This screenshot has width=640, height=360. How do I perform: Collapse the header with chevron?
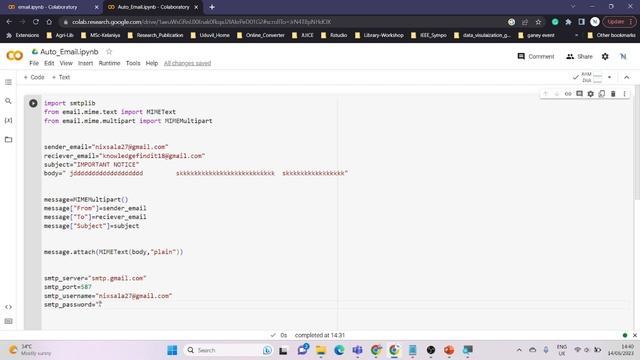[x=627, y=77]
